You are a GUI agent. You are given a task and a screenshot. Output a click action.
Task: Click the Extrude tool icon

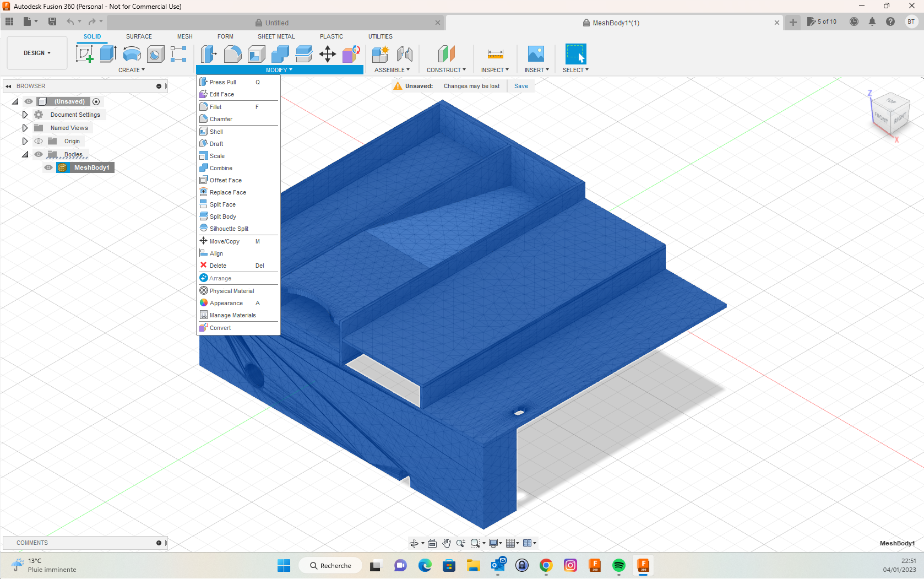pyautogui.click(x=108, y=54)
